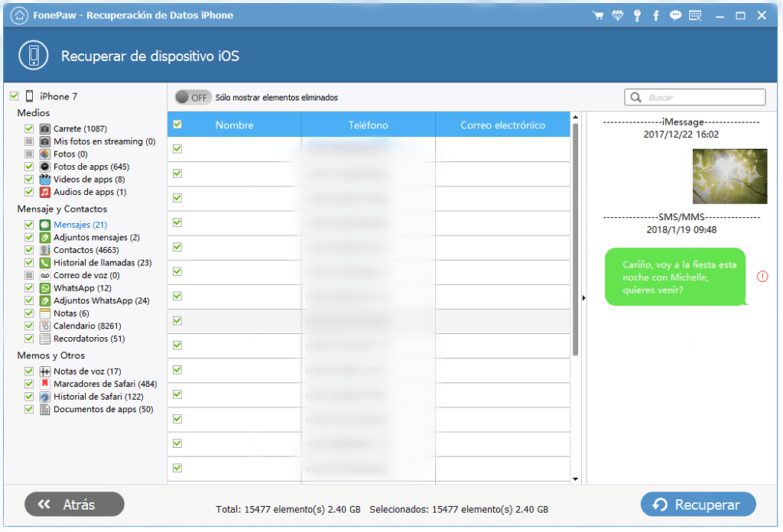Open the key registration icon
The image size is (783, 532).
tap(637, 15)
